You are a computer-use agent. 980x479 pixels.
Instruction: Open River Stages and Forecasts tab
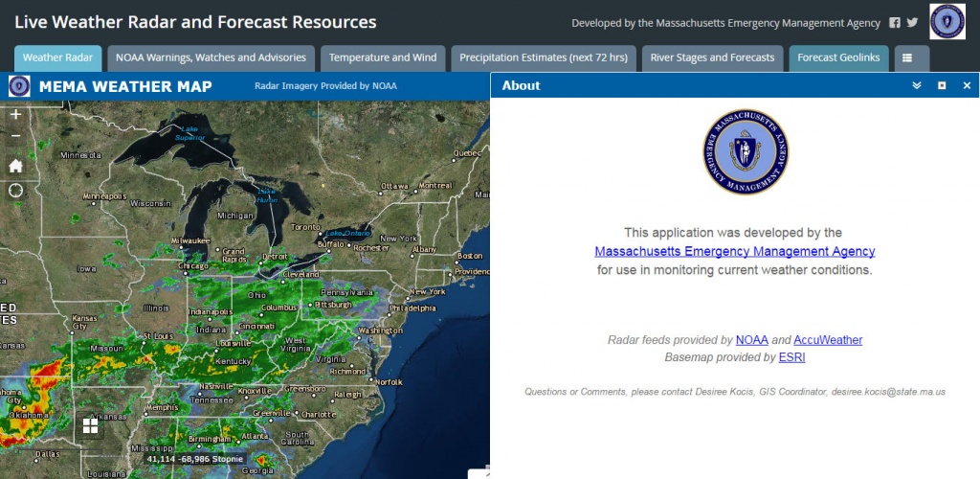point(712,58)
